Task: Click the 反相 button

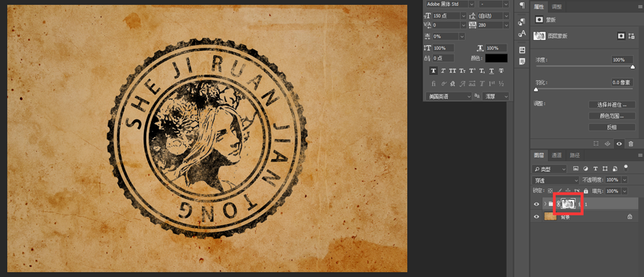Action: coord(612,127)
